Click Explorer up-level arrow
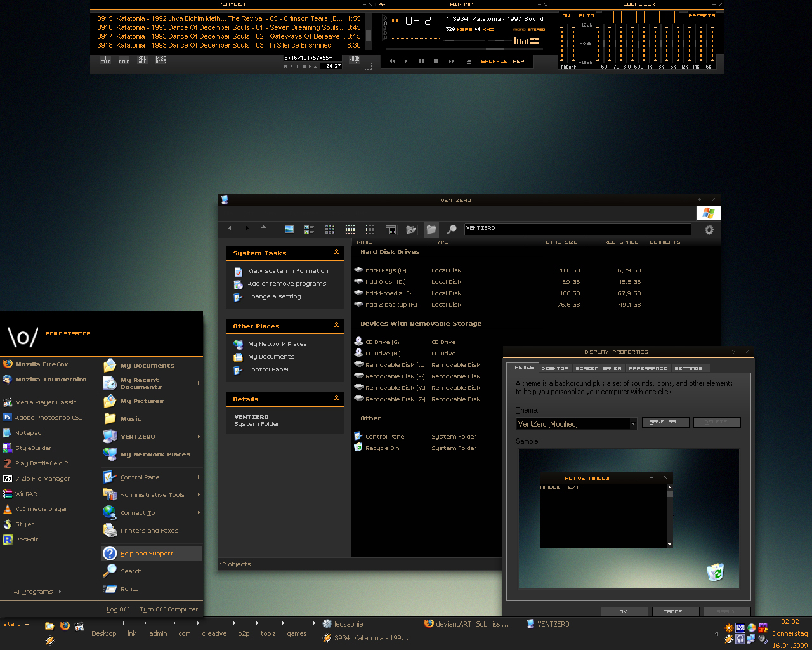Viewport: 812px width, 650px height. 263,227
